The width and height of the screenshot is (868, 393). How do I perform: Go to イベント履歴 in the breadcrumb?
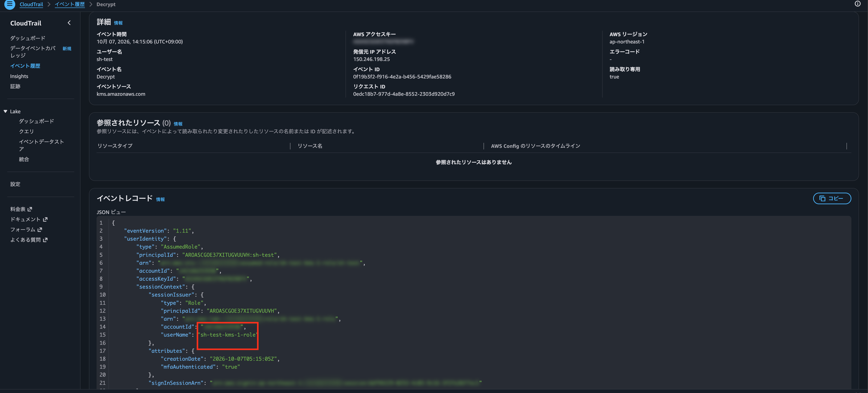[70, 4]
